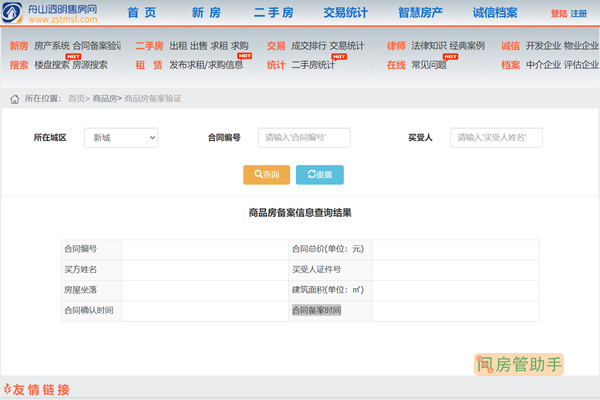This screenshot has height=400, width=600.
Task: Open the 经典案例 link
Action: (467, 46)
